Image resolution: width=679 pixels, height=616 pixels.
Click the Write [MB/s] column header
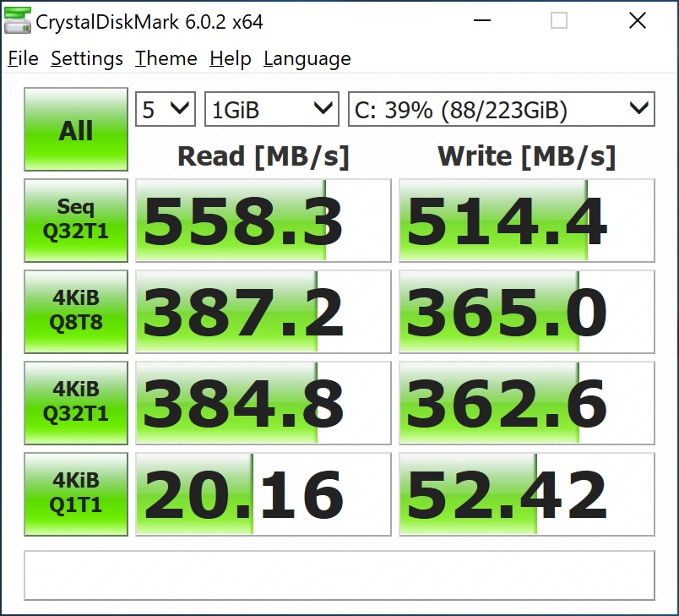point(527,156)
